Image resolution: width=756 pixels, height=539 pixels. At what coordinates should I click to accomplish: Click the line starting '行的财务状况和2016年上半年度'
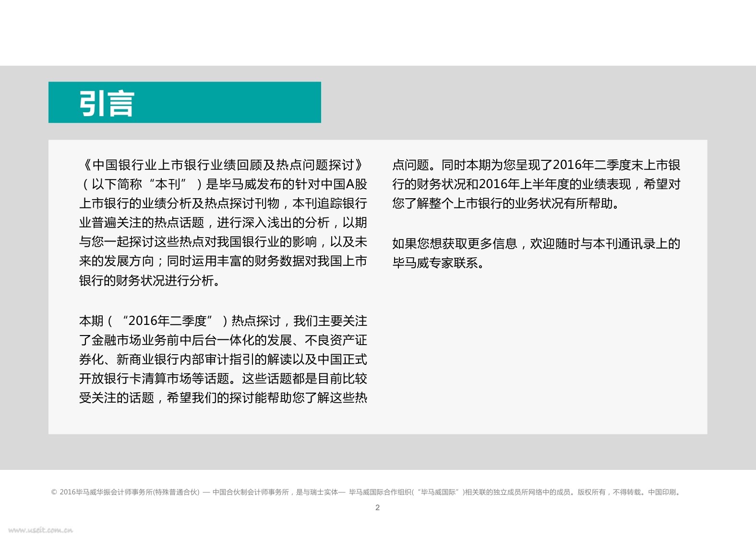(536, 184)
